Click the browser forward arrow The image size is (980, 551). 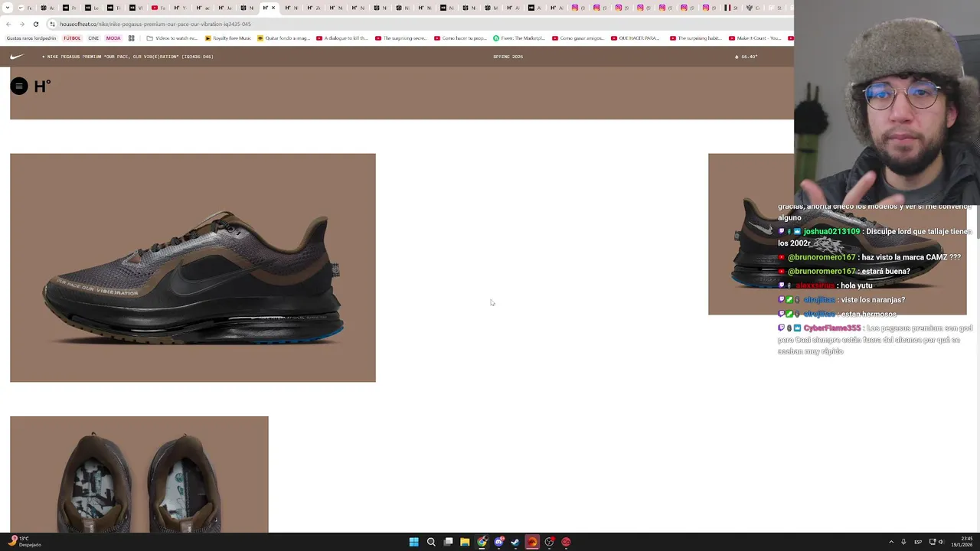[22, 24]
